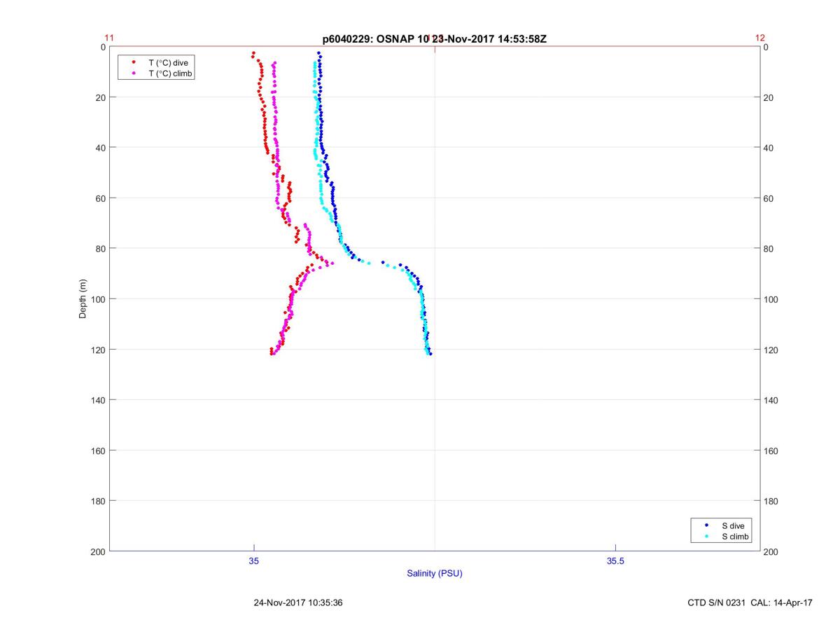This screenshot has width=840, height=620.
Task: Click right-axis depth tick '120'
Action: pyautogui.click(x=771, y=350)
